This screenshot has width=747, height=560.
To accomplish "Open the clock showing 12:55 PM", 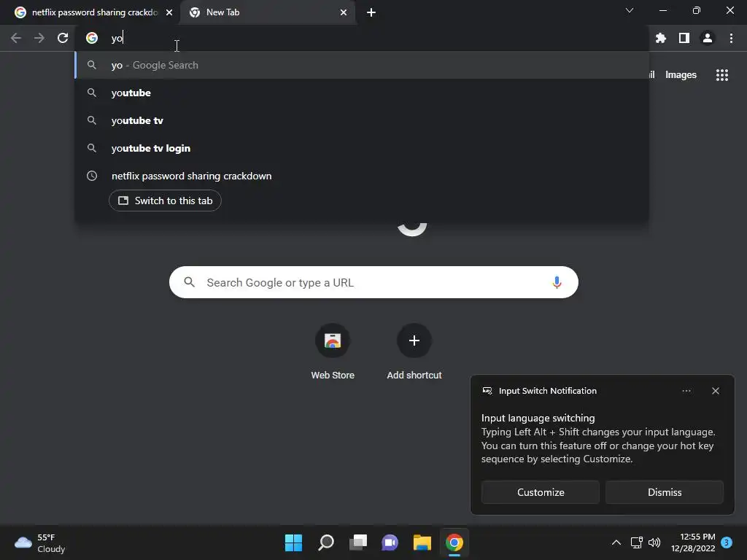I will pyautogui.click(x=693, y=542).
